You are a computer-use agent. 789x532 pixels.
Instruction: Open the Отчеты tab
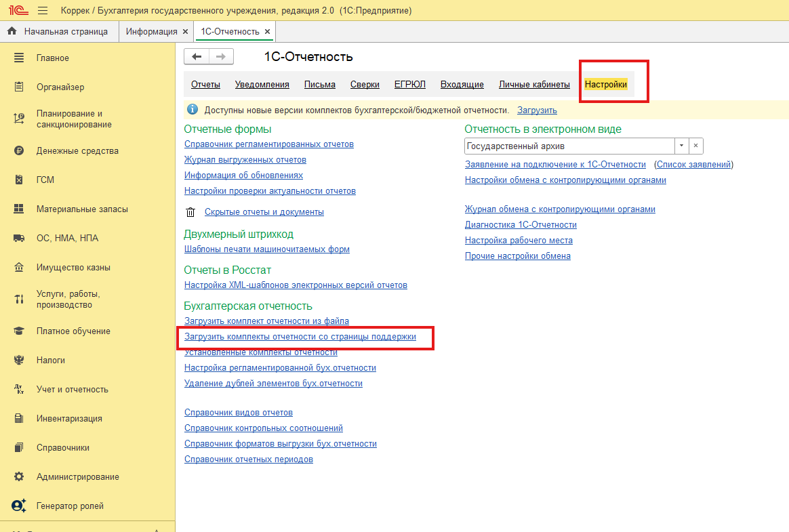[x=205, y=84]
